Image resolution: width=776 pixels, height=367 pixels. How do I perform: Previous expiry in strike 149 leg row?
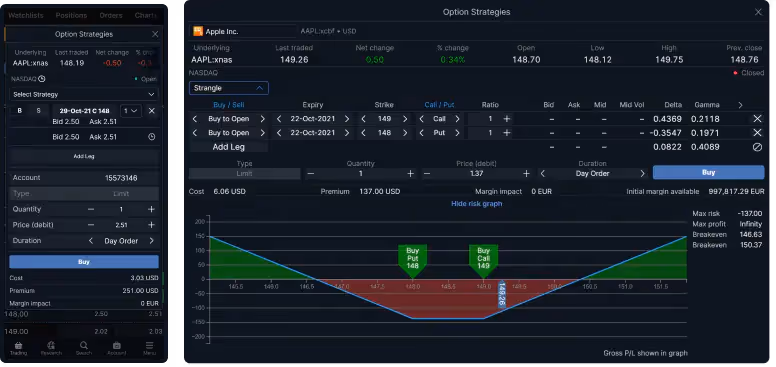tap(279, 119)
